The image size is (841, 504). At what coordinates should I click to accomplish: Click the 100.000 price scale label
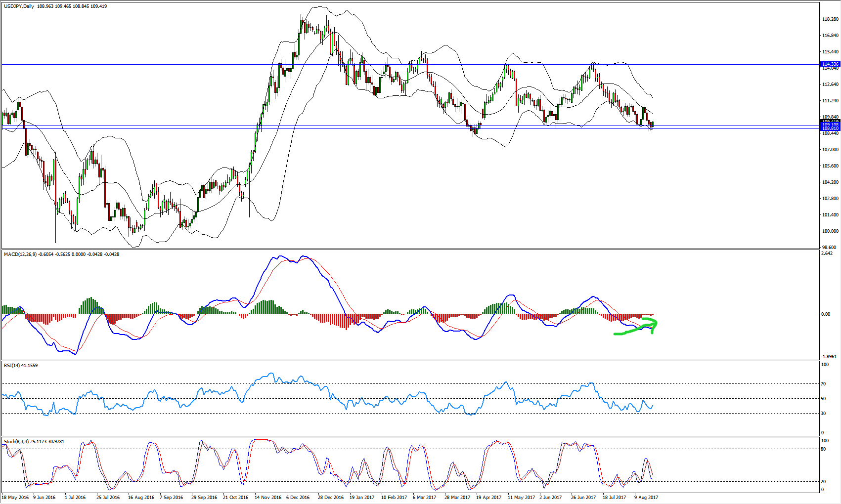[830, 231]
